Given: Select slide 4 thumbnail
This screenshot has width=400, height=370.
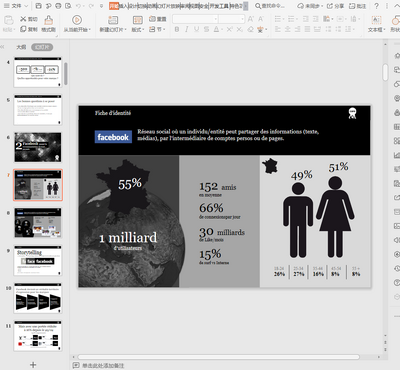Looking at the screenshot, I should click(x=38, y=72).
